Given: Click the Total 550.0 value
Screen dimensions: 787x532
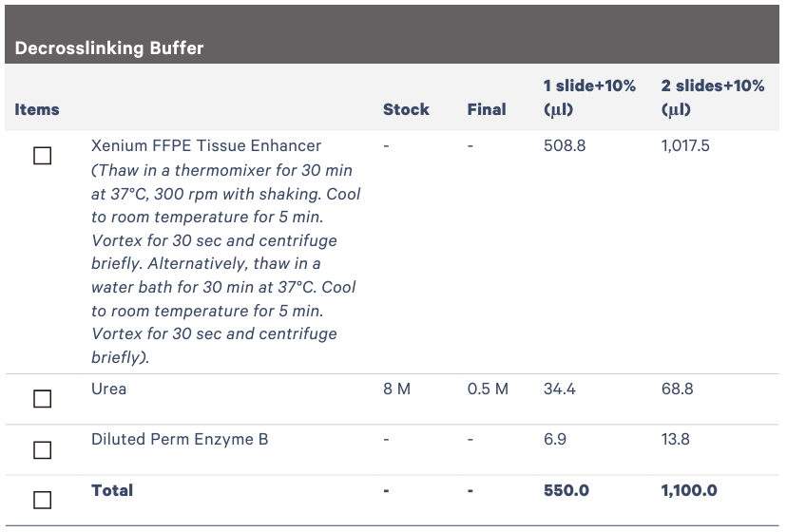Looking at the screenshot, I should pyautogui.click(x=566, y=490).
